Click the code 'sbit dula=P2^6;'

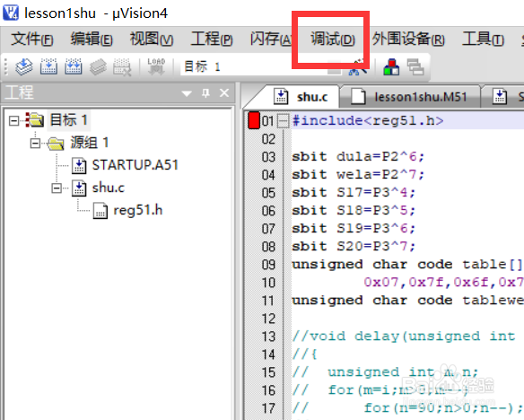(x=358, y=157)
